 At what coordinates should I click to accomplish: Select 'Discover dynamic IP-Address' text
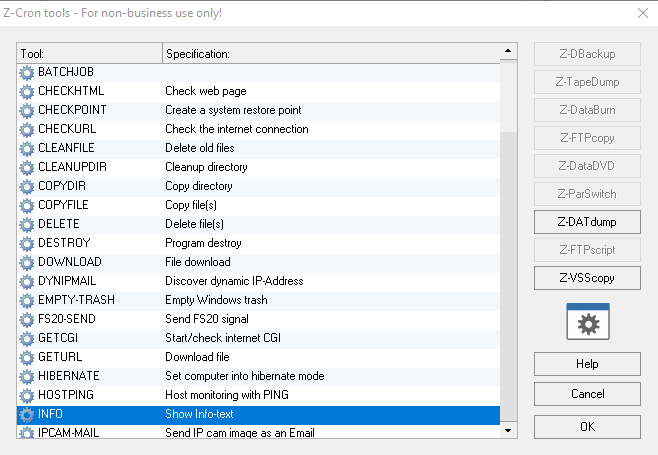234,281
